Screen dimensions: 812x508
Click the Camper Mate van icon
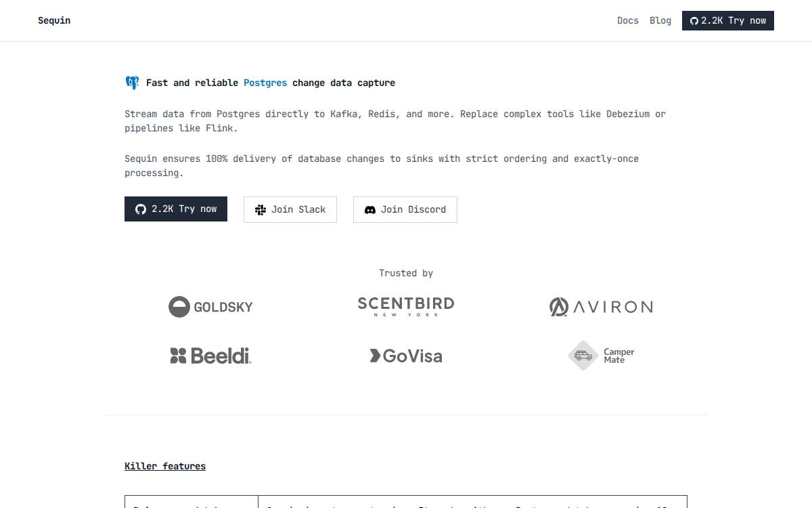click(583, 356)
